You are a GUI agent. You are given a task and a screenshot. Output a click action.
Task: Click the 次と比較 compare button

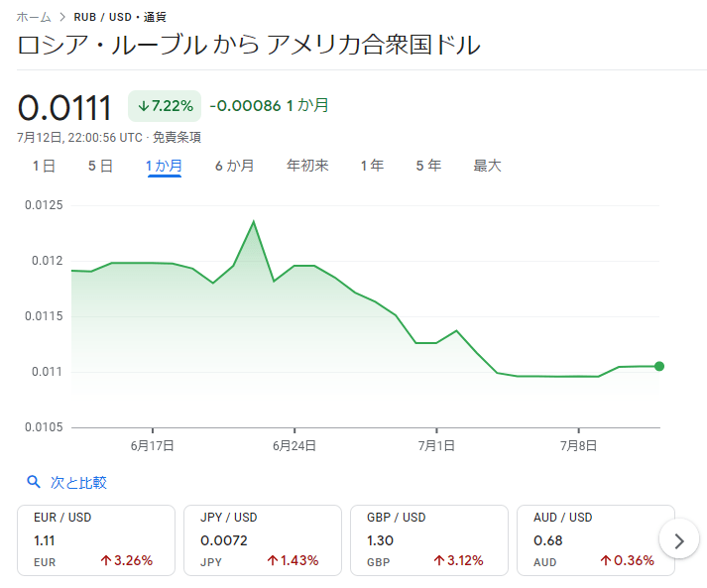pyautogui.click(x=78, y=483)
